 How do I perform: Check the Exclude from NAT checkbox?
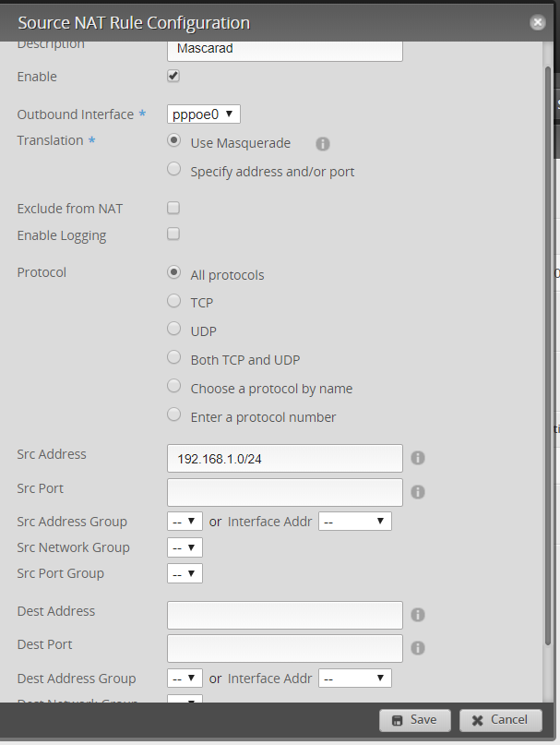pos(173,208)
